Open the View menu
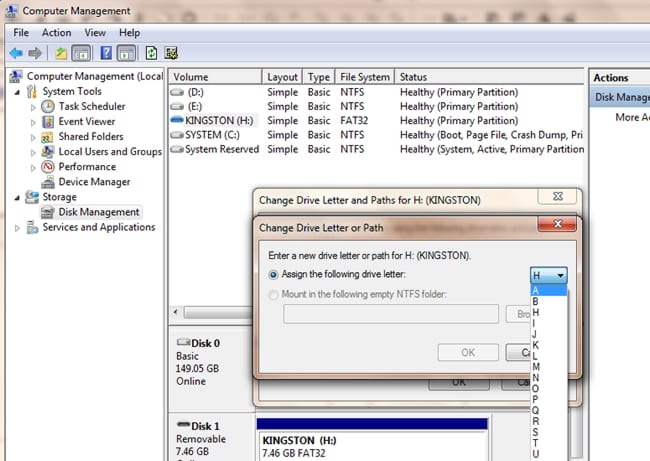The width and height of the screenshot is (650, 461). point(95,32)
